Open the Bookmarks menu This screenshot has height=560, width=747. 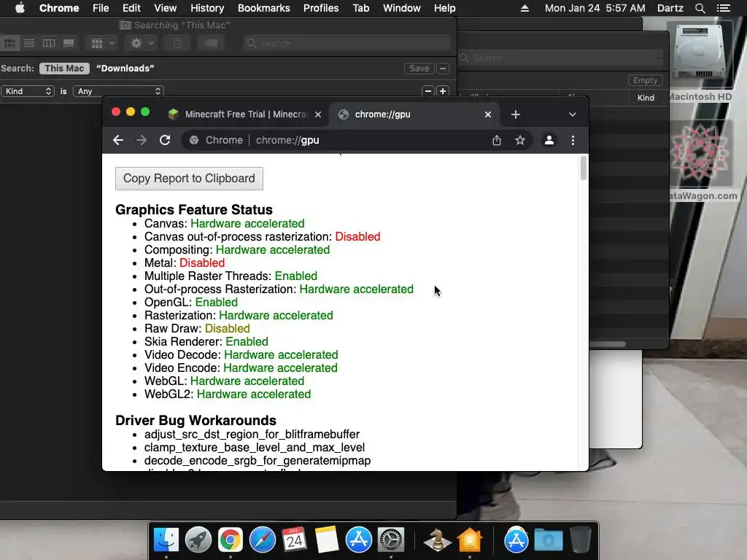pyautogui.click(x=264, y=8)
